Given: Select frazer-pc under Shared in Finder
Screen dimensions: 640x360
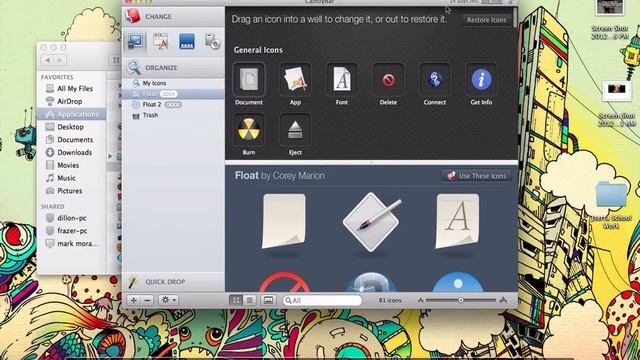Looking at the screenshot, I should tap(71, 231).
